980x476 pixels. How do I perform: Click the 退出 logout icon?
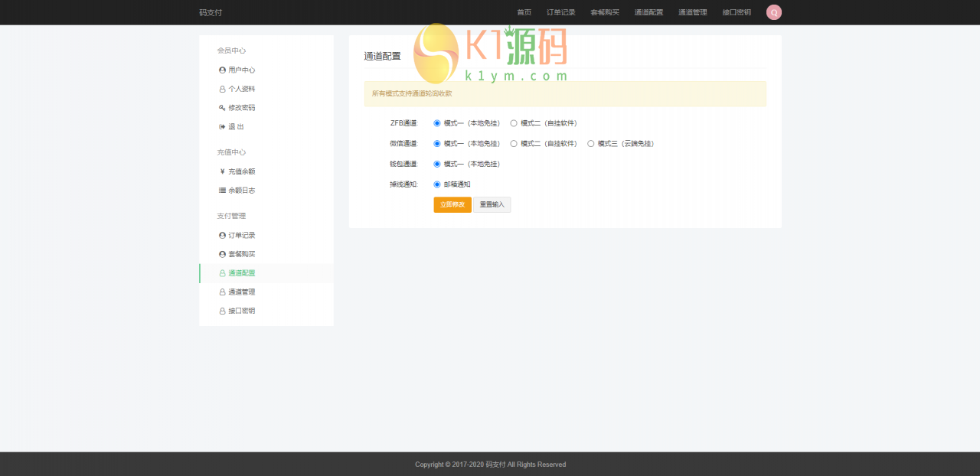pos(221,127)
